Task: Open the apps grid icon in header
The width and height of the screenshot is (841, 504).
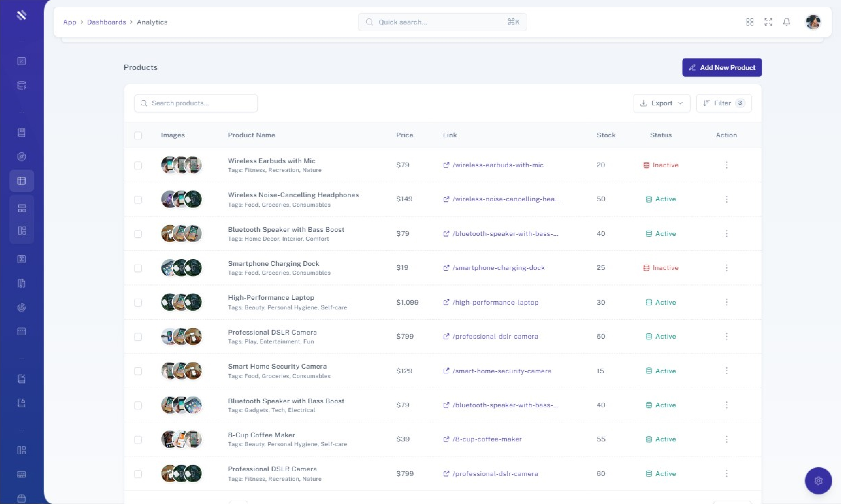Action: tap(750, 22)
